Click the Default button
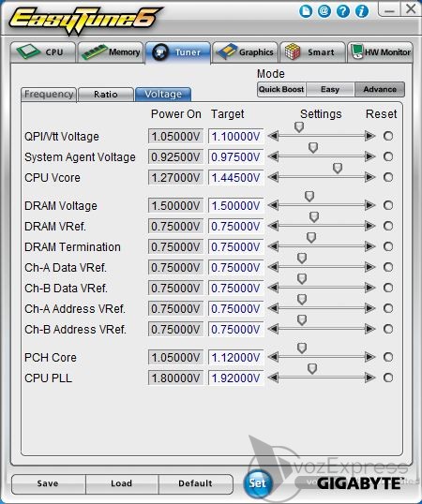 (x=195, y=483)
